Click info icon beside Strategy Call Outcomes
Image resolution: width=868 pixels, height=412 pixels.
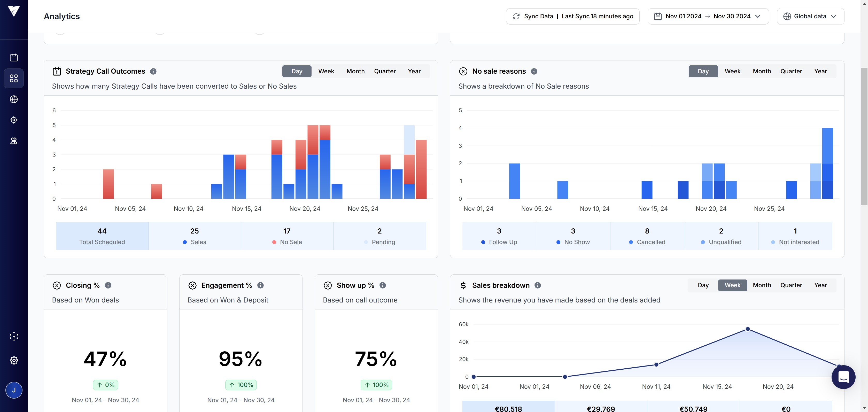click(153, 71)
